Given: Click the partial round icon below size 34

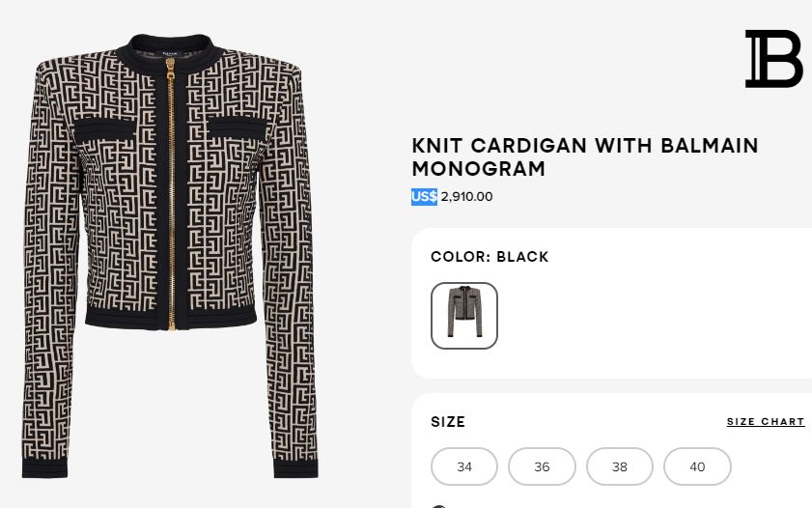Looking at the screenshot, I should 439,505.
